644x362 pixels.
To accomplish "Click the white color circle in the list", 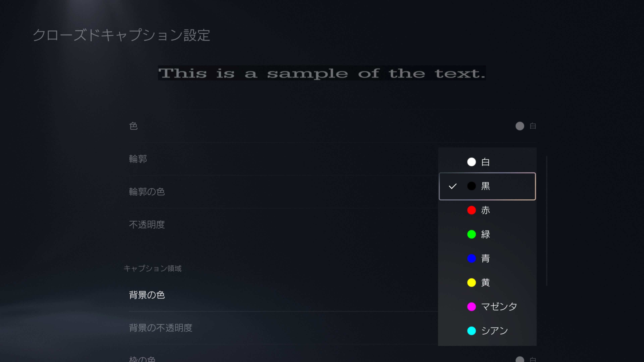I will coord(471,162).
